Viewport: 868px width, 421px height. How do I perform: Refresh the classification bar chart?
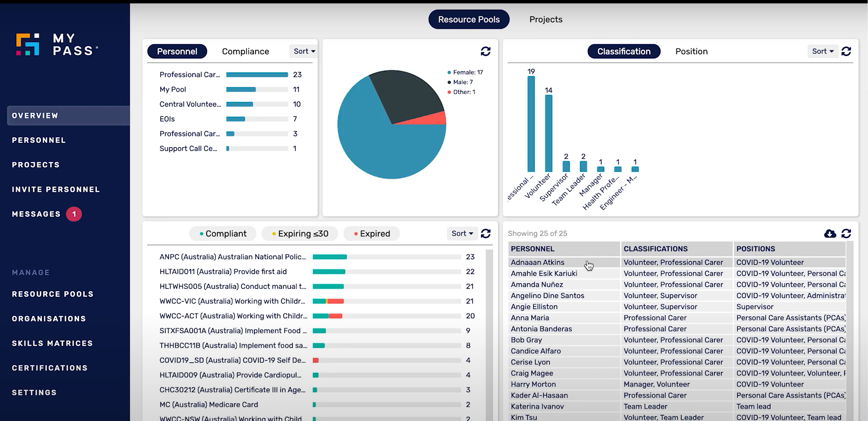pos(847,51)
